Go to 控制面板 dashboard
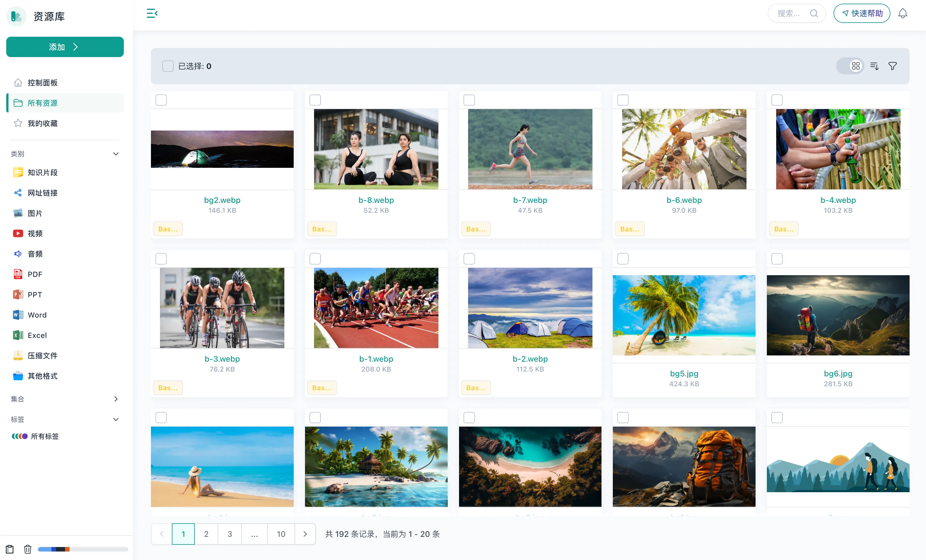 (42, 83)
